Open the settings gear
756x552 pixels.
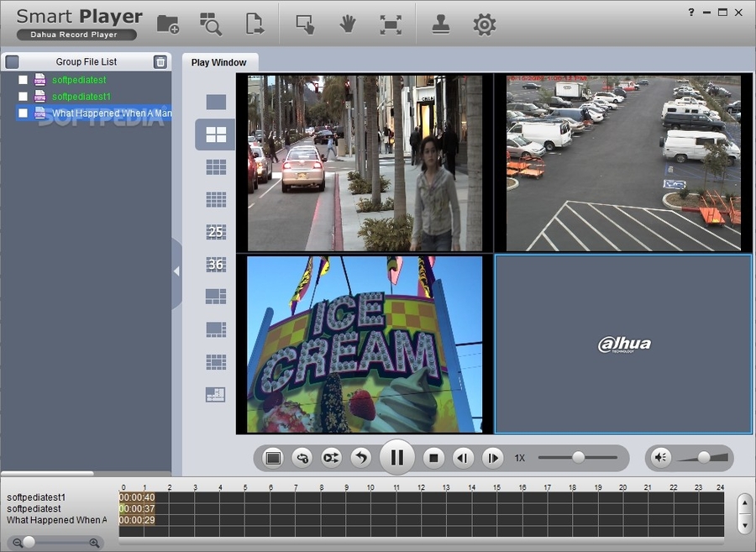click(x=485, y=24)
